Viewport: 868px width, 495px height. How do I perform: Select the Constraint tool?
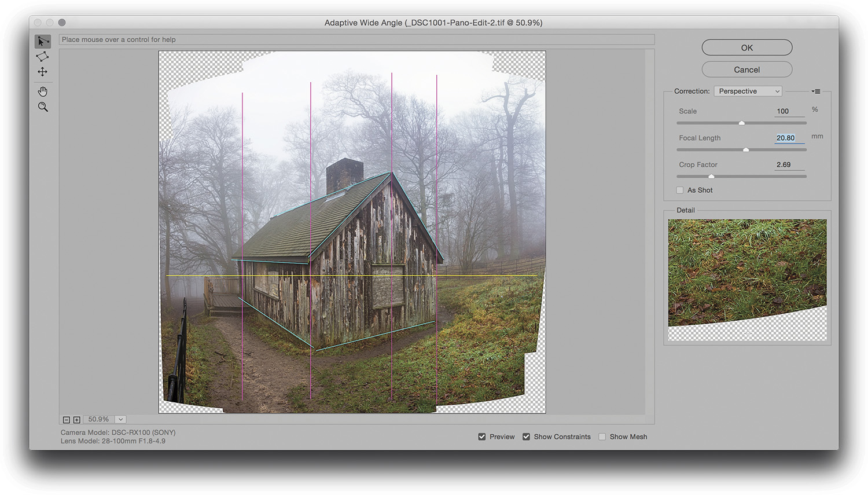coord(42,41)
